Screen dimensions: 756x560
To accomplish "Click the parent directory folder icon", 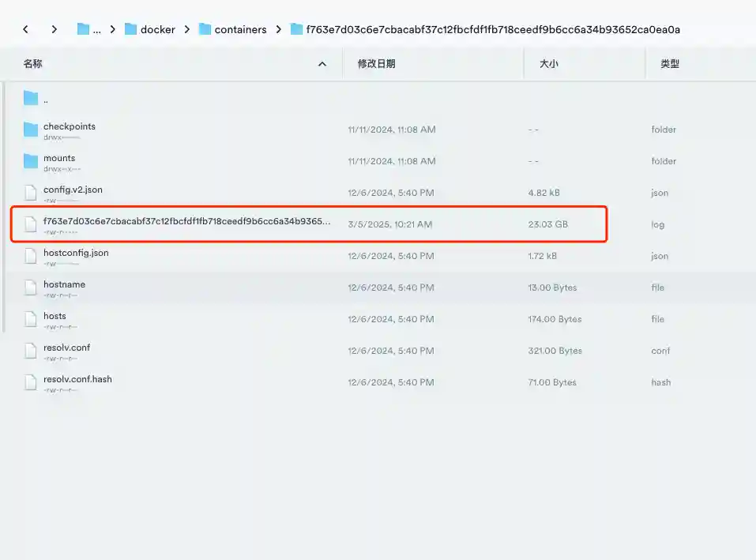I will [x=31, y=98].
